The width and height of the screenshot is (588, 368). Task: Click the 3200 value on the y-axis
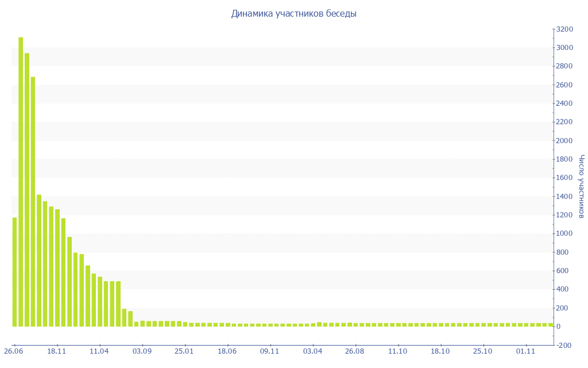564,29
